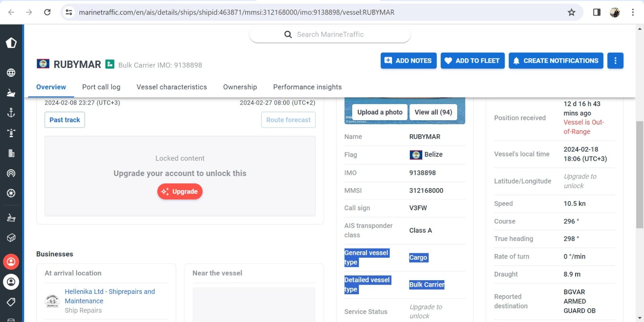Open the lighthouse icon in sidebar
Screen dimensions: 644x322
[11, 133]
